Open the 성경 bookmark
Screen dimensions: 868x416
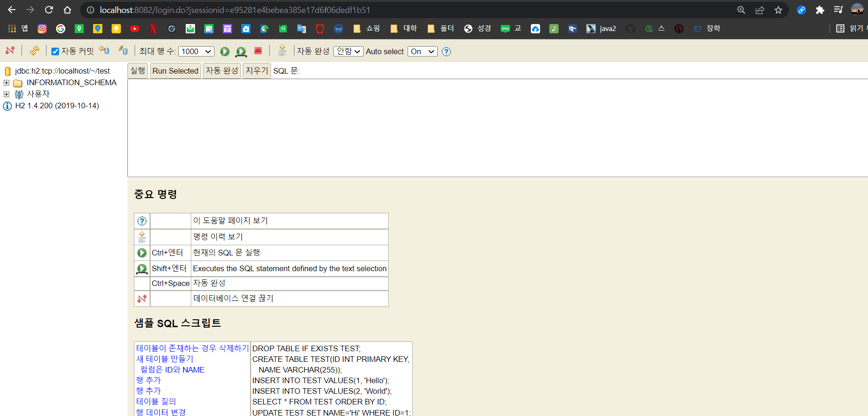478,29
